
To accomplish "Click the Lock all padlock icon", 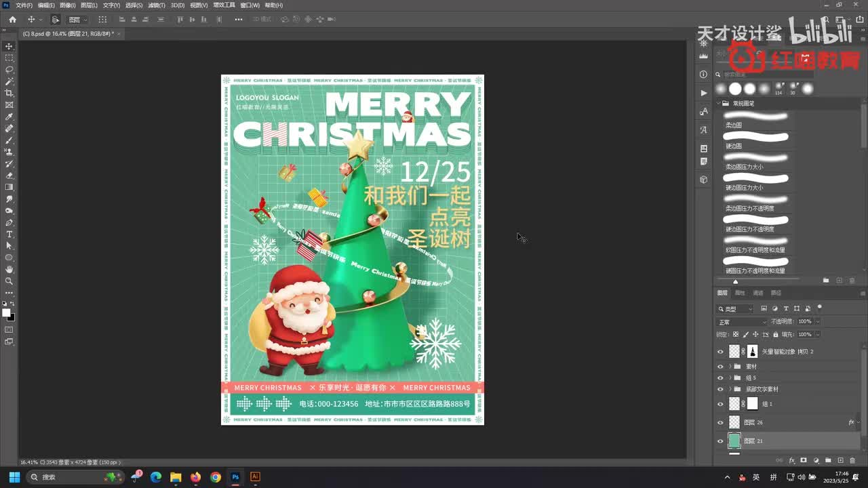I will click(x=775, y=334).
